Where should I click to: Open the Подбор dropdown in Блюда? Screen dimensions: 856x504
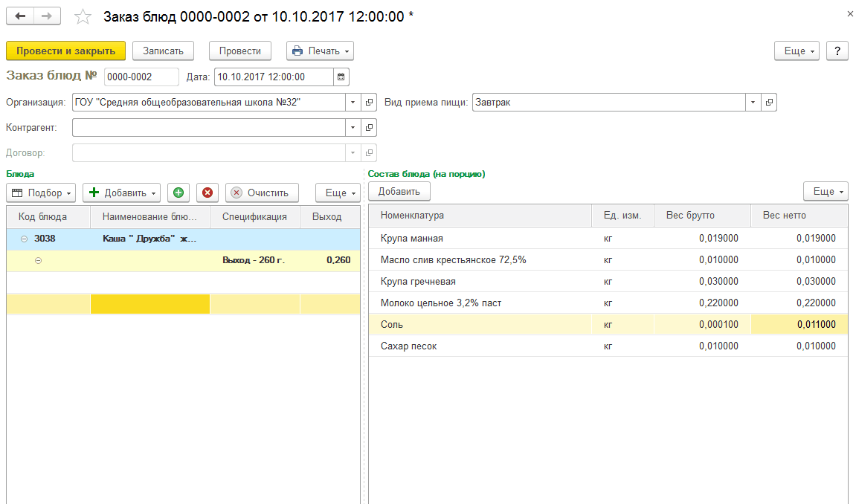coord(41,193)
